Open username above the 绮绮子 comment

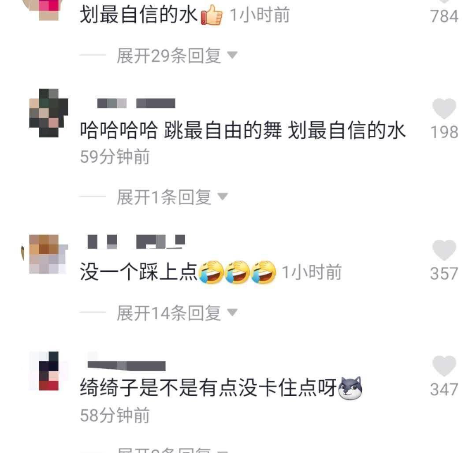click(126, 366)
